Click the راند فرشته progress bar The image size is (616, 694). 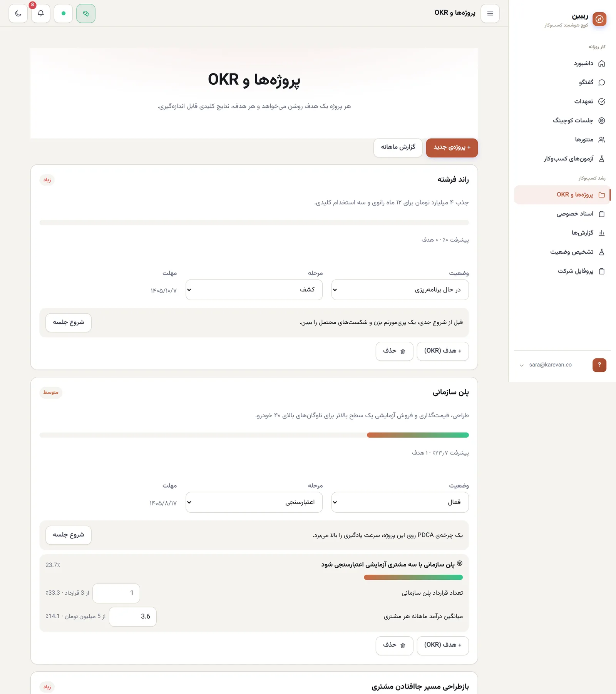click(254, 222)
